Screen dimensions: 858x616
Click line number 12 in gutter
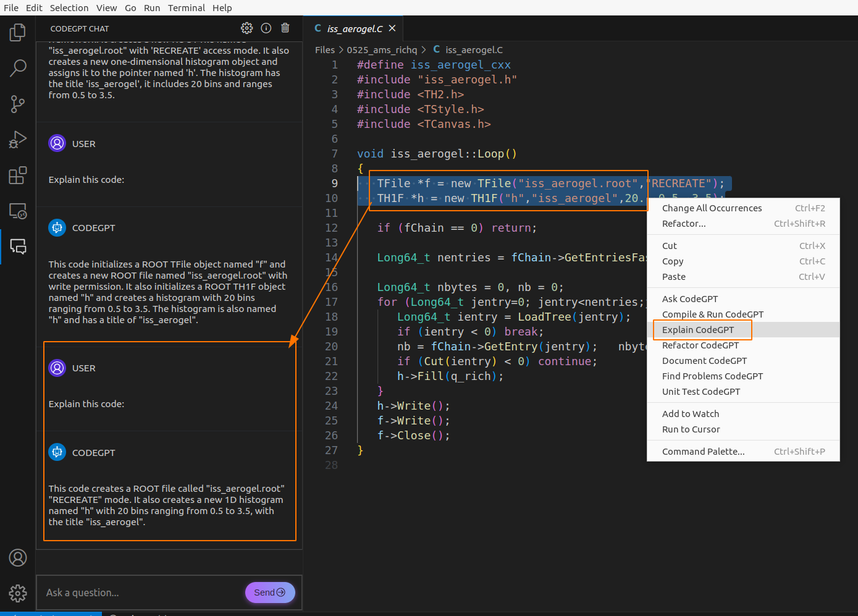332,228
